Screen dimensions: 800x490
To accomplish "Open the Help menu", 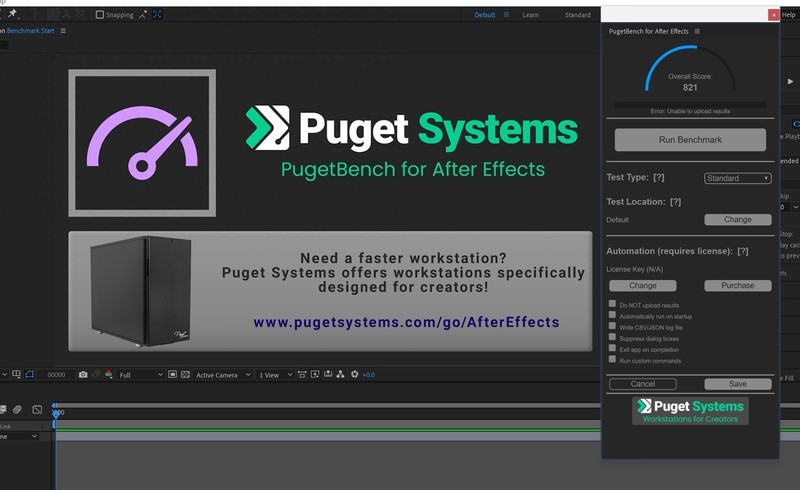I will [x=789, y=15].
